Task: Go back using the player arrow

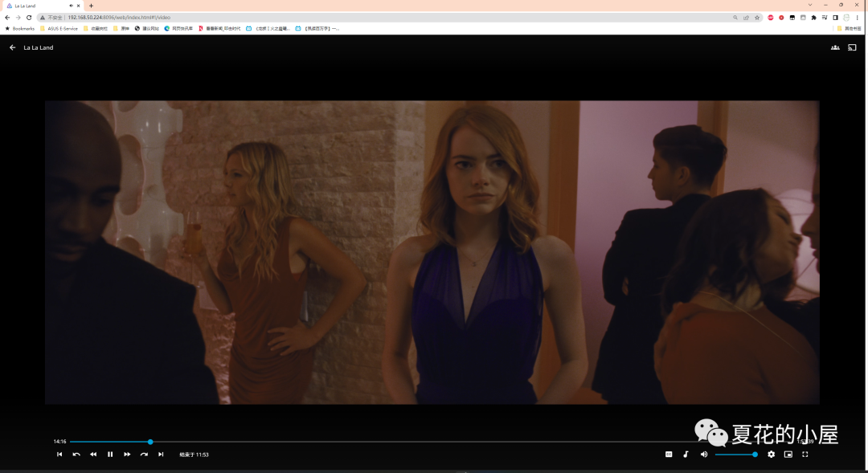Action: click(x=12, y=47)
